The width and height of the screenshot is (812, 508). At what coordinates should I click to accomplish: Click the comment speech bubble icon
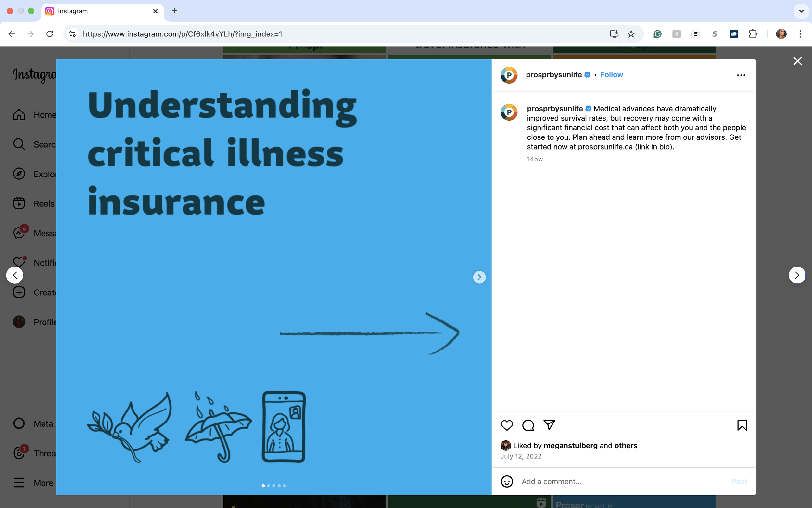click(x=528, y=425)
